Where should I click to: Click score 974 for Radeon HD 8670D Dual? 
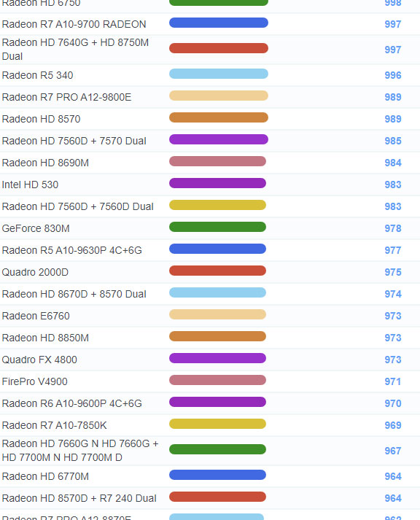[x=393, y=294]
